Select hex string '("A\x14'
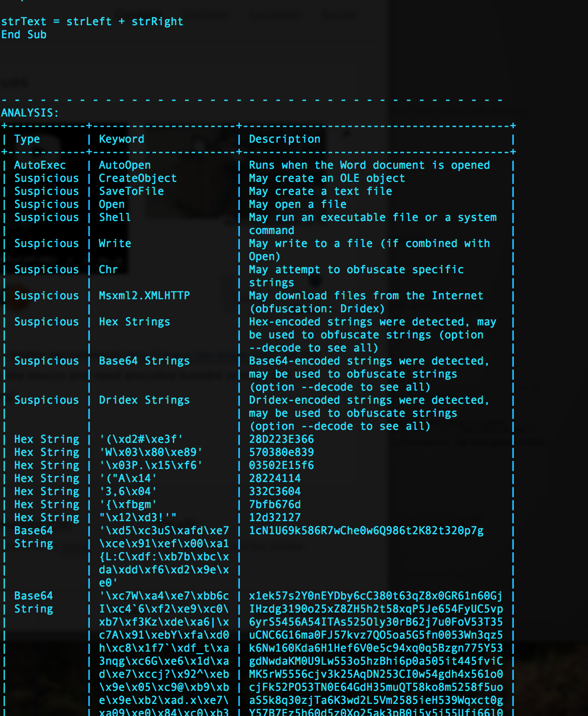The width and height of the screenshot is (588, 716). [x=128, y=478]
